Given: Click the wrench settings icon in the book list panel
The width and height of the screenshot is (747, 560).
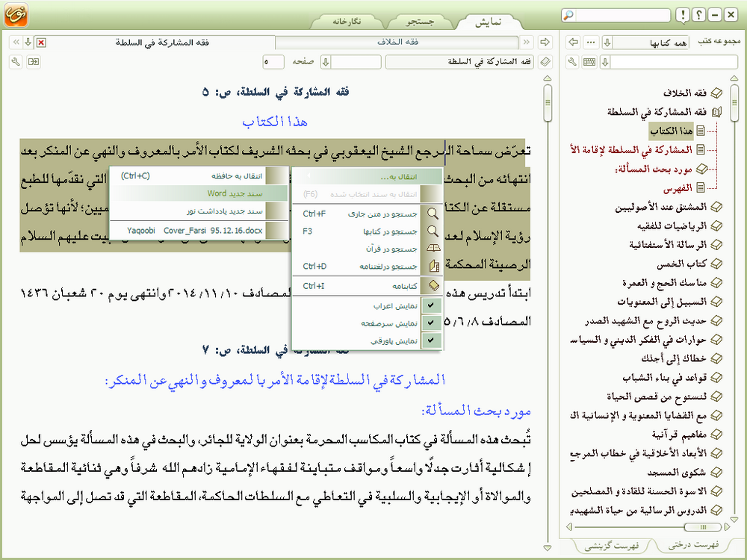Looking at the screenshot, I should pyautogui.click(x=573, y=62).
